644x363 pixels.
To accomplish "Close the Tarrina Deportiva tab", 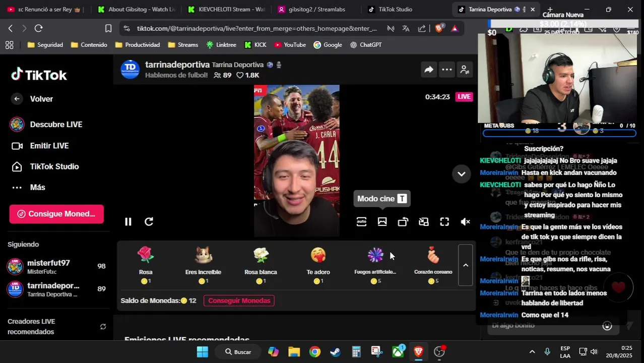I will [x=533, y=9].
